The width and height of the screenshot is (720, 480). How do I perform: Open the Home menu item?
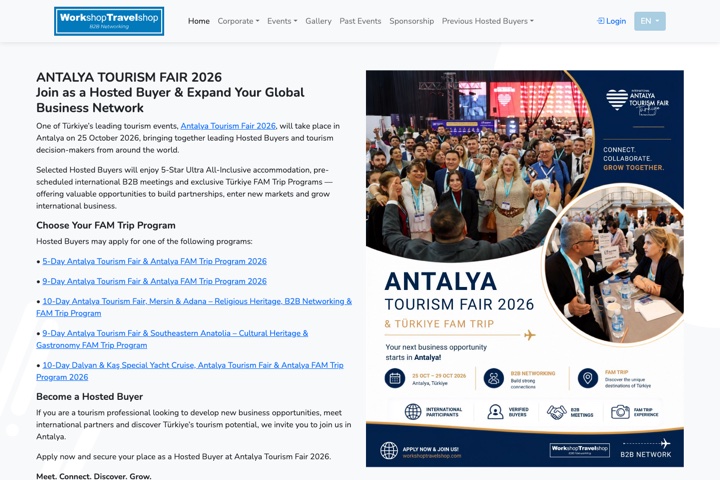tap(198, 21)
